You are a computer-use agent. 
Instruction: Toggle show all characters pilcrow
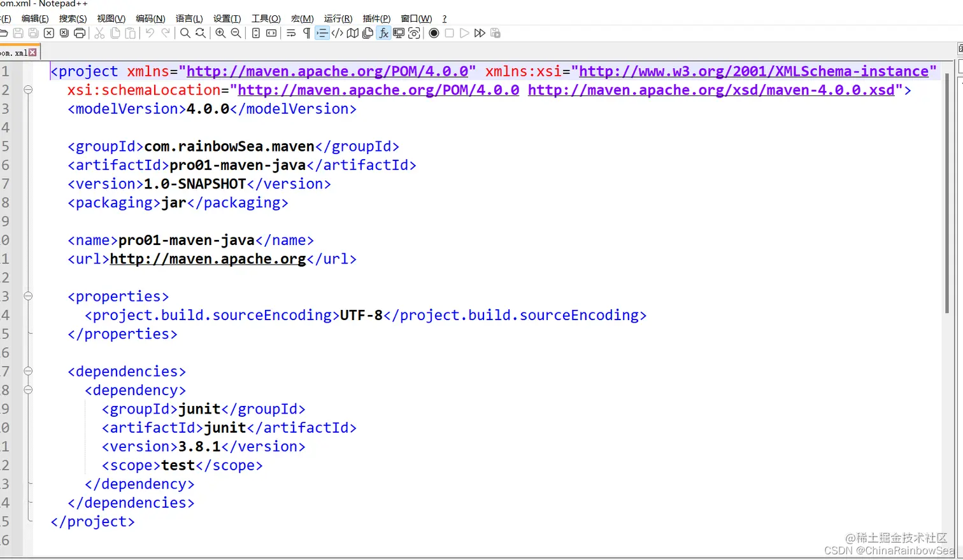coord(306,33)
